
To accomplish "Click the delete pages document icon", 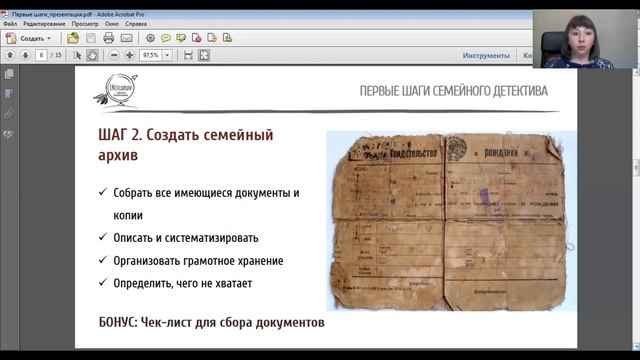I will tap(196, 38).
